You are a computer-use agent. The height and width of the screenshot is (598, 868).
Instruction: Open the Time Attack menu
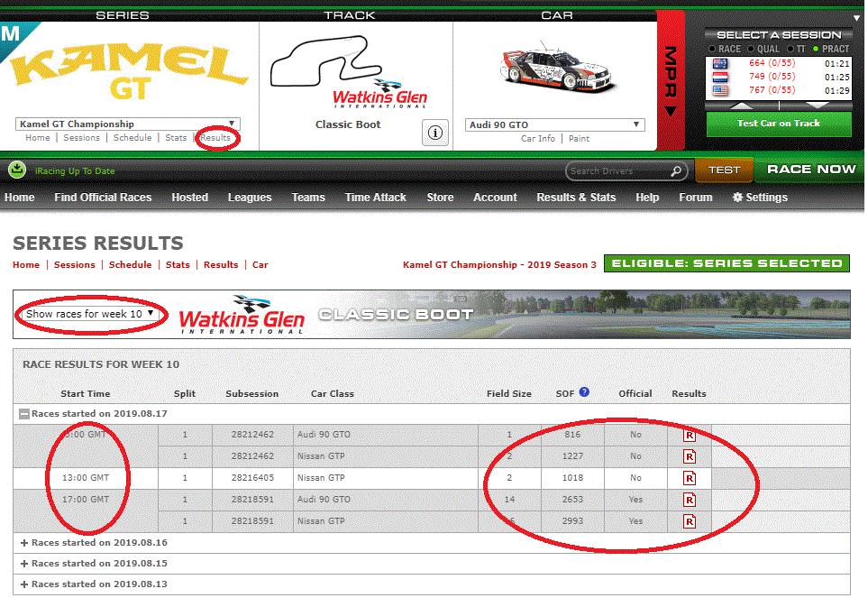click(x=375, y=198)
